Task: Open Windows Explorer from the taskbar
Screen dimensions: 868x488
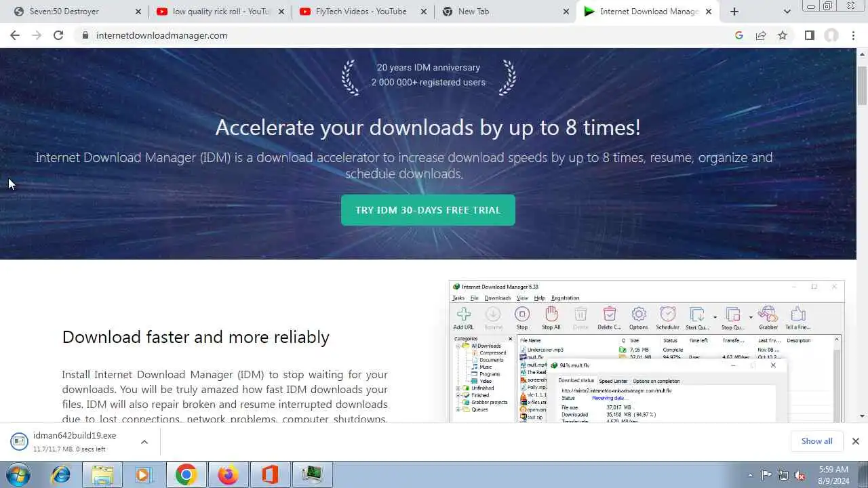Action: pyautogui.click(x=102, y=474)
